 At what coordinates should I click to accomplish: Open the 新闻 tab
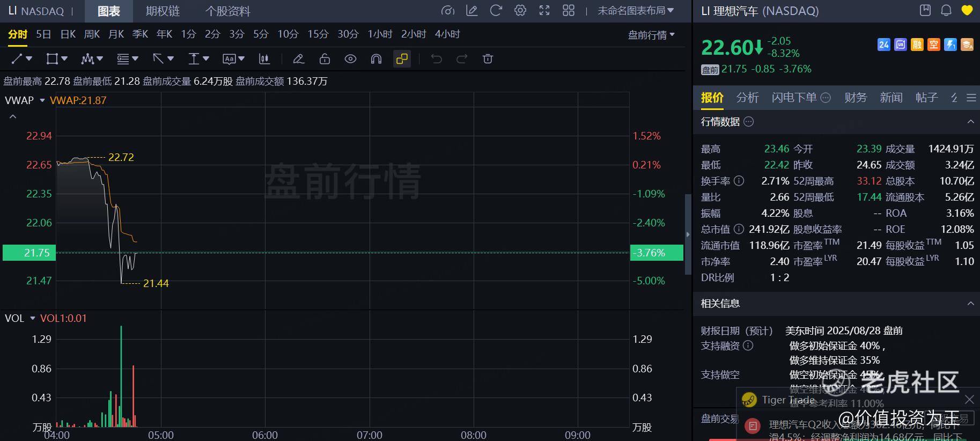891,98
